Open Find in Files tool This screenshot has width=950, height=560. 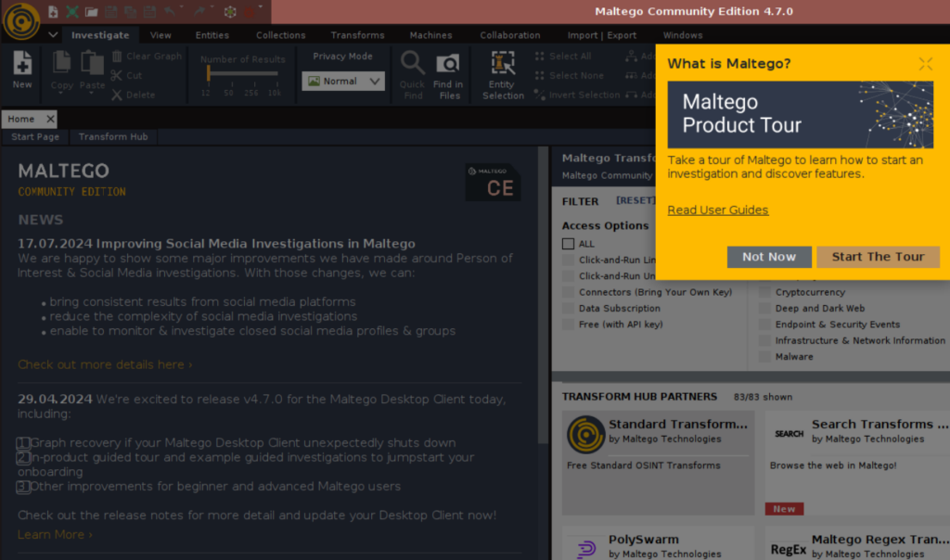(x=448, y=75)
